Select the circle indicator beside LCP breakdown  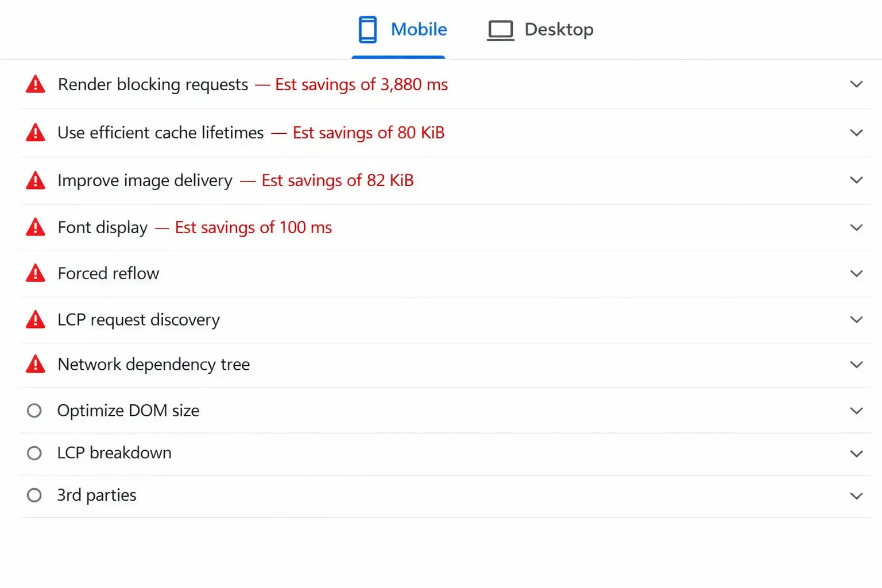point(34,452)
